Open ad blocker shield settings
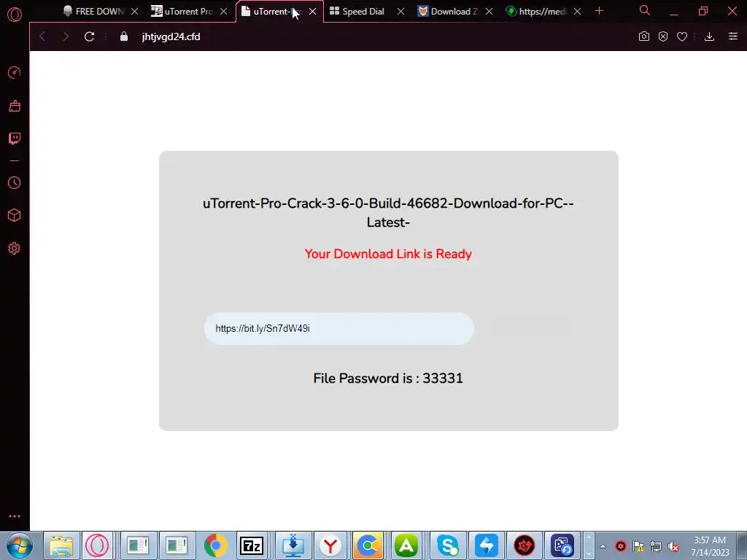Screen dimensions: 747x560 pyautogui.click(x=663, y=36)
